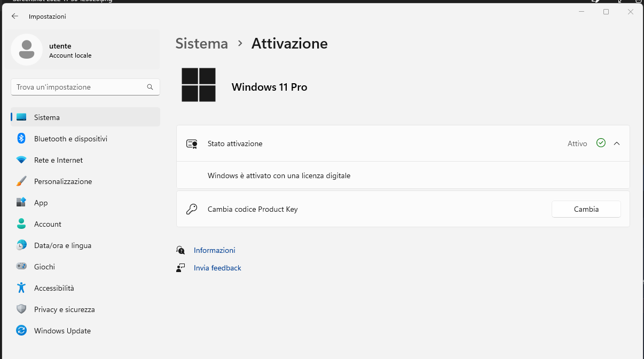Close the Impostazioni window
This screenshot has width=644, height=359.
point(631,12)
